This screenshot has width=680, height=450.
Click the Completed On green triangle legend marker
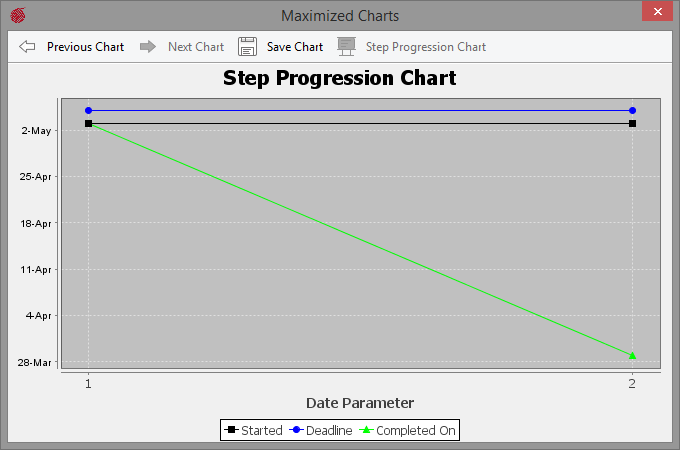coord(366,431)
